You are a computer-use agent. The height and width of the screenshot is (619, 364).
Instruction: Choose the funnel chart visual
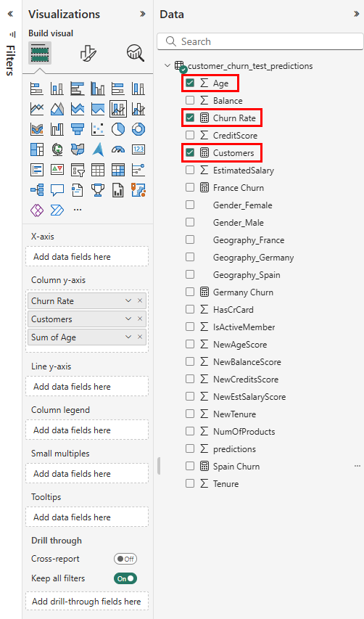click(78, 128)
